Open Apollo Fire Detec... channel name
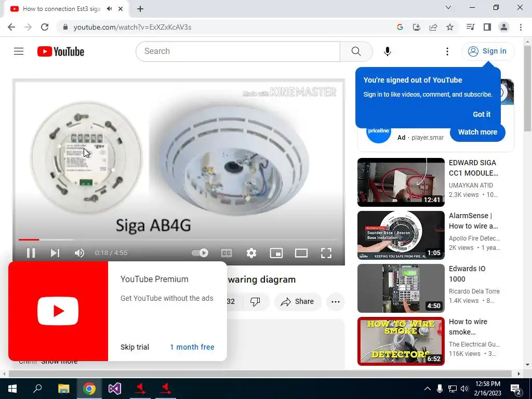532x399 pixels. (x=474, y=238)
